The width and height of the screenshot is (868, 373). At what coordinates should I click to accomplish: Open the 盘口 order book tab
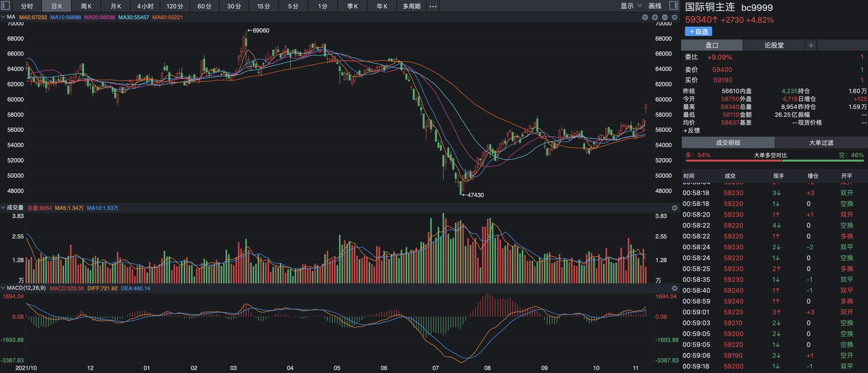pyautogui.click(x=712, y=45)
